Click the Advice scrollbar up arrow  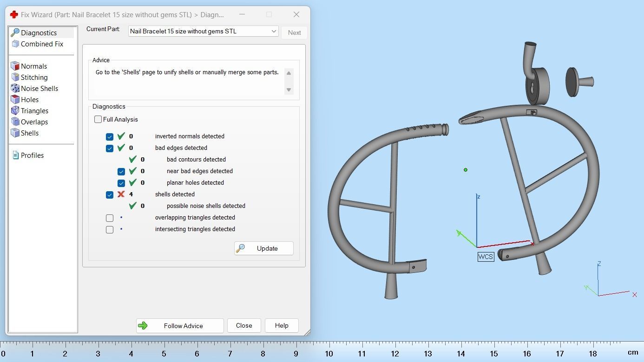pos(289,73)
